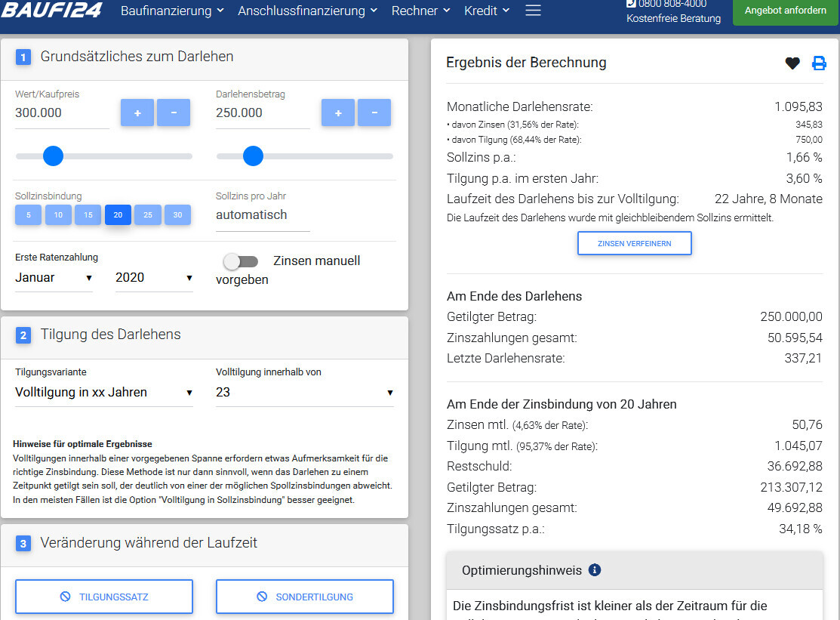
Task: Open the Rechner menu
Action: (420, 11)
